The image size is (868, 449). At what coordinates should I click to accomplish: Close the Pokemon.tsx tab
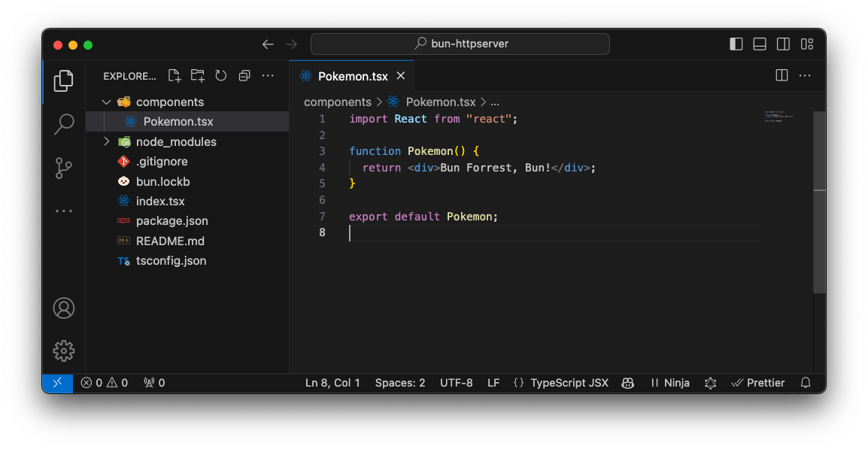pyautogui.click(x=401, y=76)
